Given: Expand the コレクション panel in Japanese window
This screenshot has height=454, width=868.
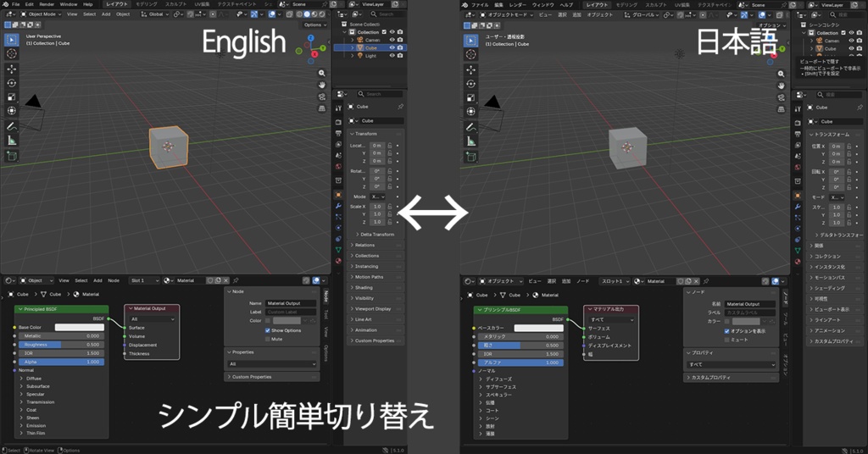Looking at the screenshot, I should (x=836, y=256).
